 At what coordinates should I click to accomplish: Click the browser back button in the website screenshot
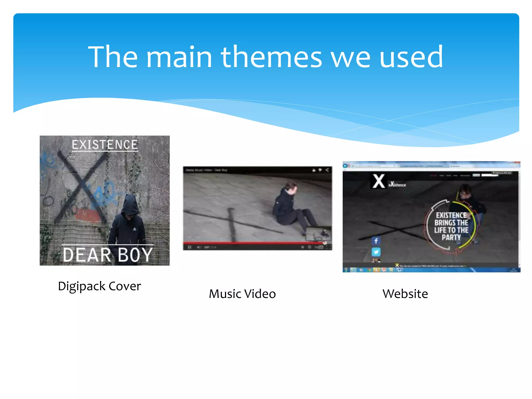point(346,165)
